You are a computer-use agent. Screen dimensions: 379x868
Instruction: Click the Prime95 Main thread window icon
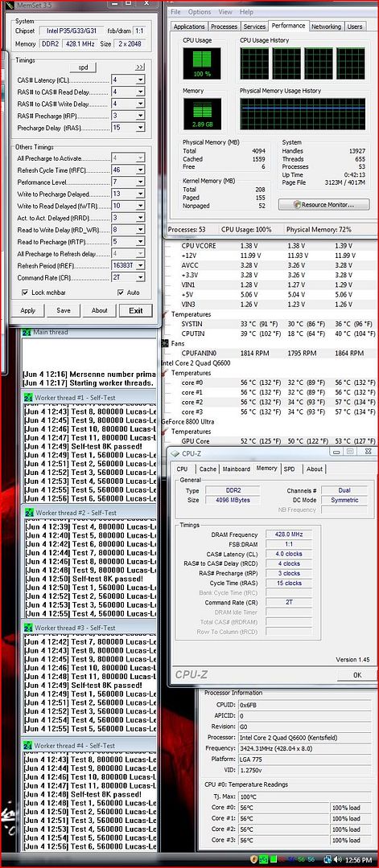coord(26,332)
